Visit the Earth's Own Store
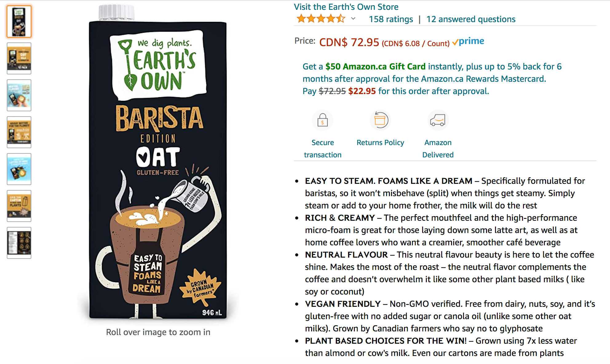The height and width of the screenshot is (364, 610). [346, 7]
